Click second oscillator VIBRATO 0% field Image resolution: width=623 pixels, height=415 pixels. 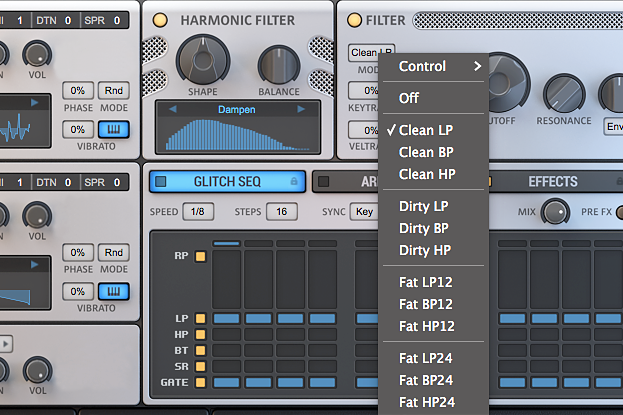[78, 291]
